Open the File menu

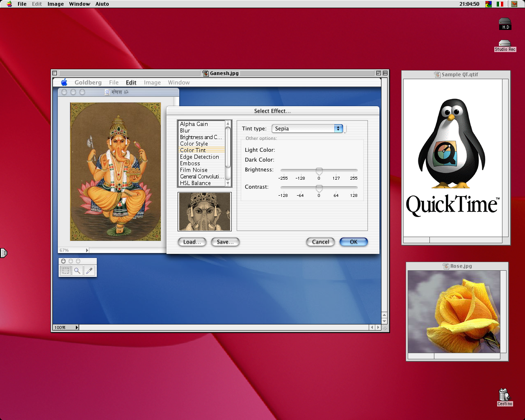click(22, 4)
